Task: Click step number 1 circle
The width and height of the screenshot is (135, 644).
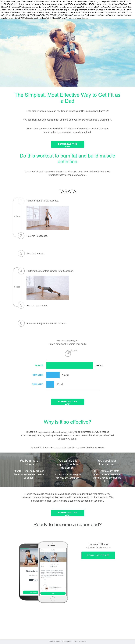Action: click(21, 201)
